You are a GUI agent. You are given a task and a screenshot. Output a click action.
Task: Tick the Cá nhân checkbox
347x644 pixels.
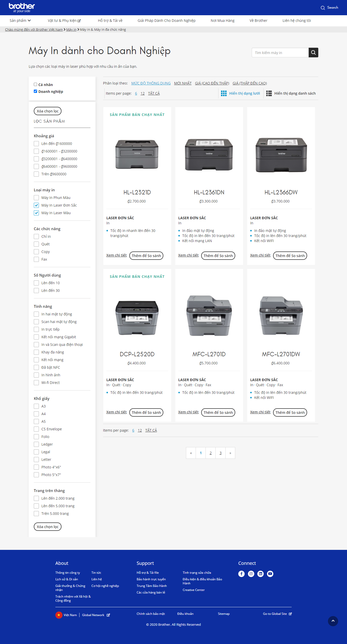[x=36, y=84]
